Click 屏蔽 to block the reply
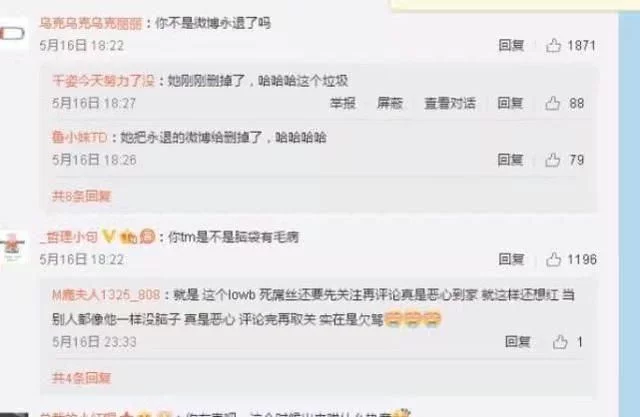Viewport: 640px width, 417px height. 389,103
